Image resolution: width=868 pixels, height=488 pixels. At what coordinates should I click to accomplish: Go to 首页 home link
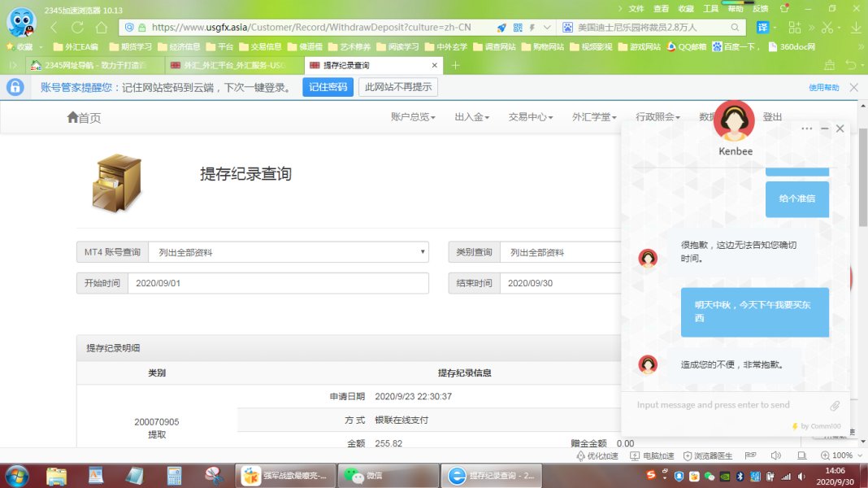(85, 118)
